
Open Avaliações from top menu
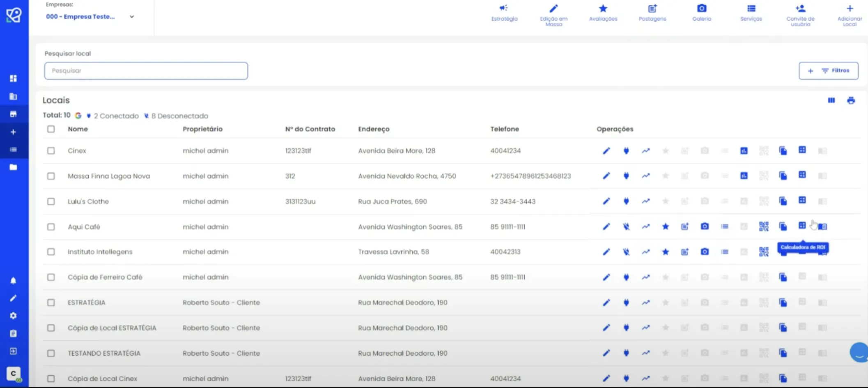(x=603, y=12)
